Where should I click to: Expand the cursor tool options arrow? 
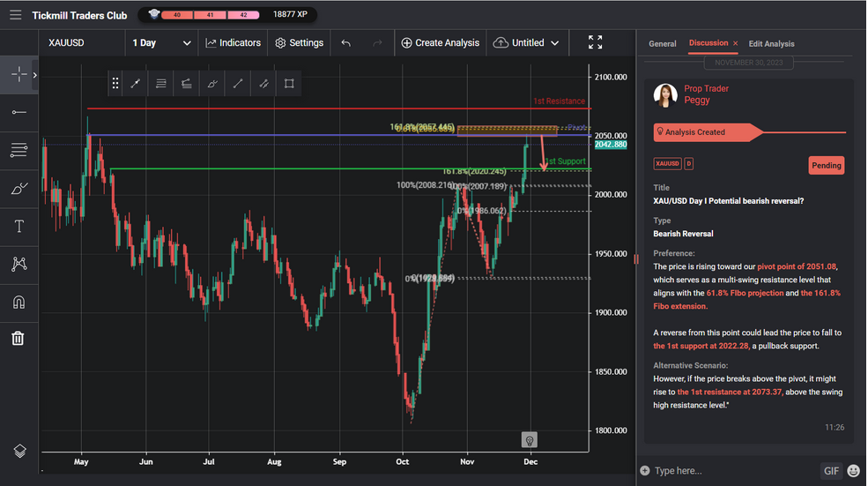tap(34, 75)
